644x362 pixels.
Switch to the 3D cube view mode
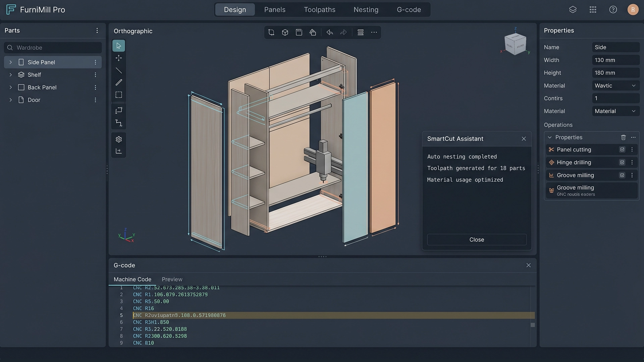[285, 32]
